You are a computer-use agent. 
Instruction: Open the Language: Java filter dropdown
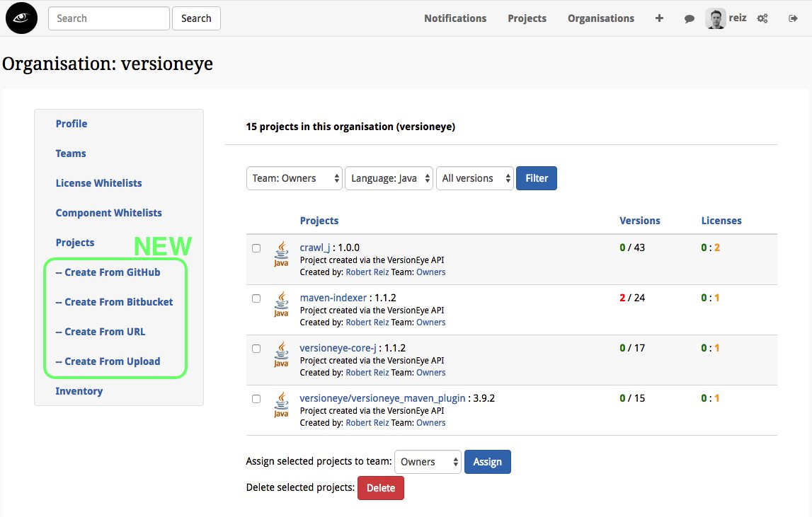tap(389, 178)
